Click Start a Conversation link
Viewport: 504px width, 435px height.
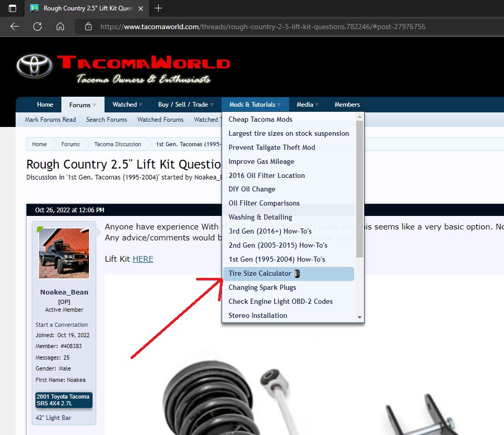tap(62, 325)
